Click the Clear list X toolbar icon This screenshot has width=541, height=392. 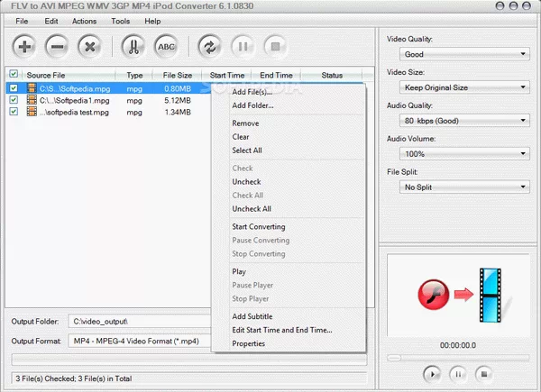[89, 47]
